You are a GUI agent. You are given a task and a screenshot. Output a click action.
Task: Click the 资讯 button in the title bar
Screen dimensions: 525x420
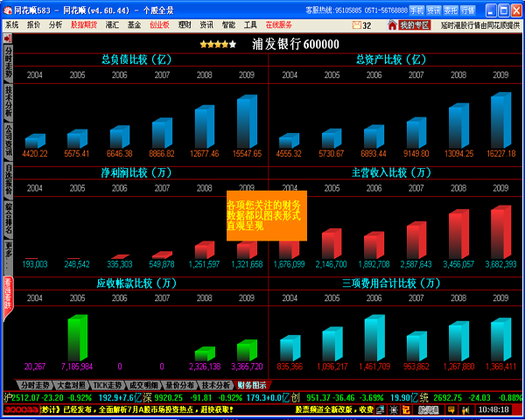tap(434, 10)
